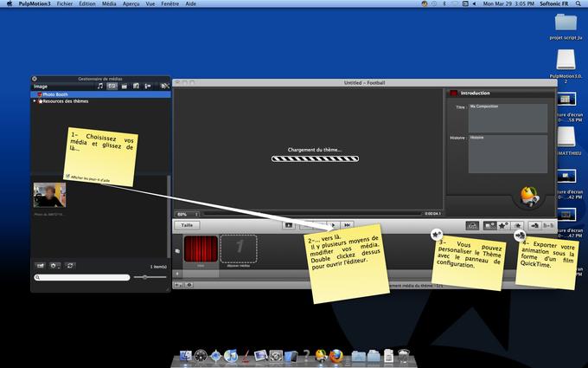588x368 pixels.
Task: Click the 0:00:04.1 time readout
Action: [432, 214]
